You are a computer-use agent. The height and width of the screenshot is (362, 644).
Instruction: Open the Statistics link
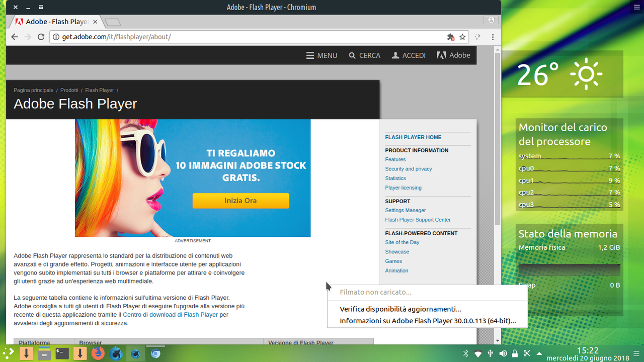click(x=395, y=178)
